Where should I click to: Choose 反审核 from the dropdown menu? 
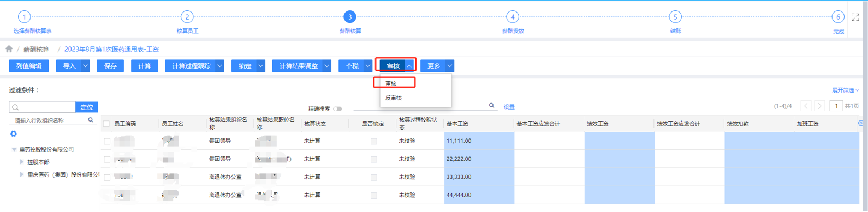(394, 98)
